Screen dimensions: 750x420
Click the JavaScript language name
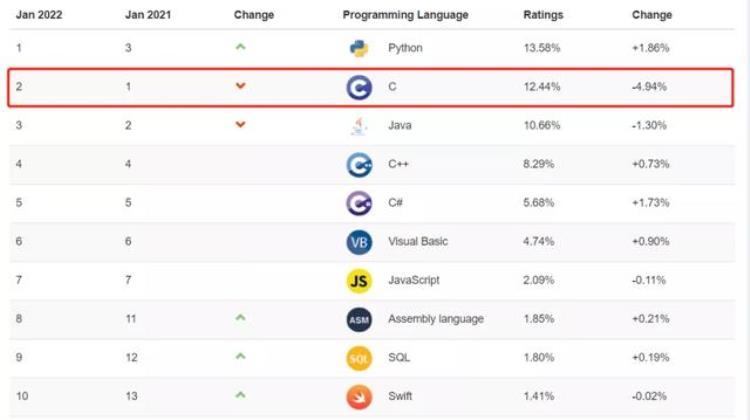[x=413, y=281]
